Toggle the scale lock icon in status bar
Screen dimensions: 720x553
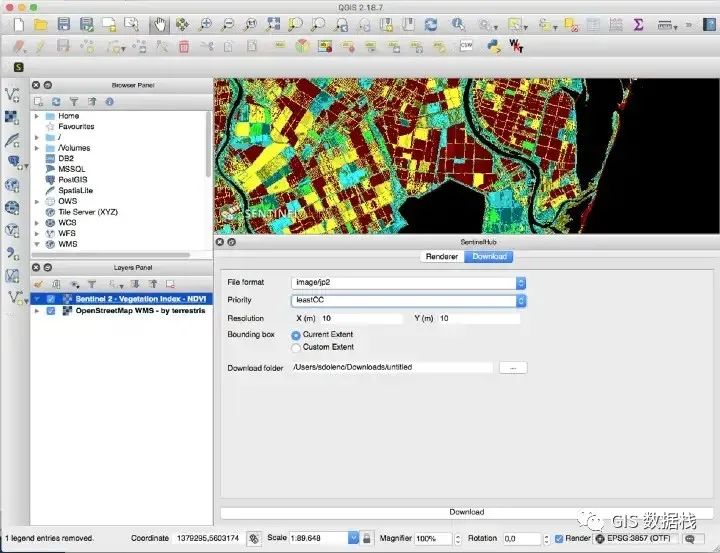[x=366, y=538]
